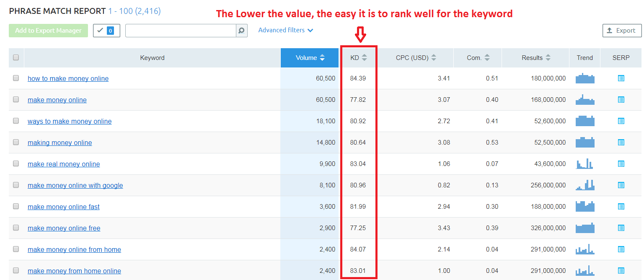644x280 pixels.
Task: Open the ways to make money online link
Action: coord(70,121)
